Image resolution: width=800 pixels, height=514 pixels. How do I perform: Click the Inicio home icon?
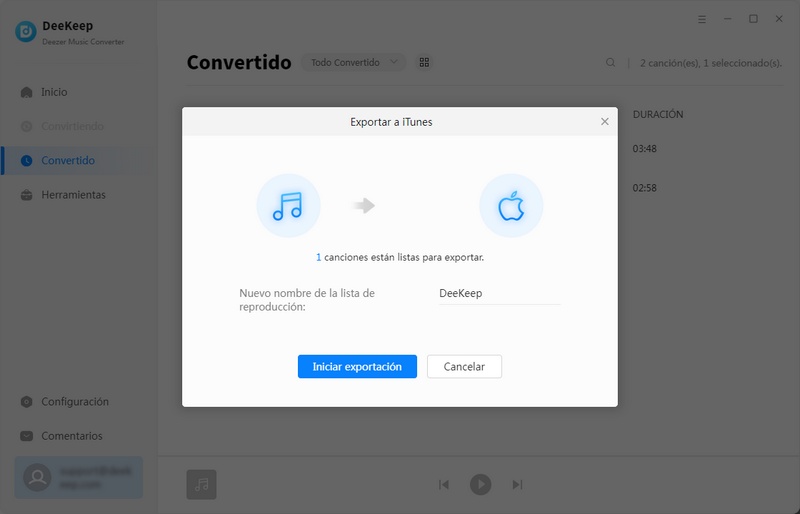[x=27, y=92]
